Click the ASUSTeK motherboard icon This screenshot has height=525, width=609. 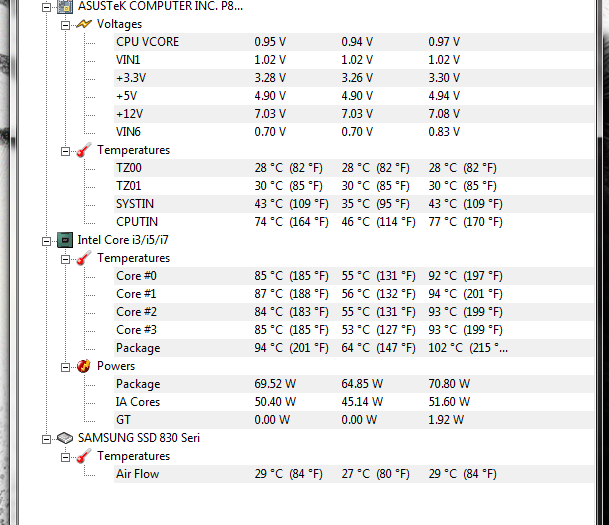click(x=65, y=7)
